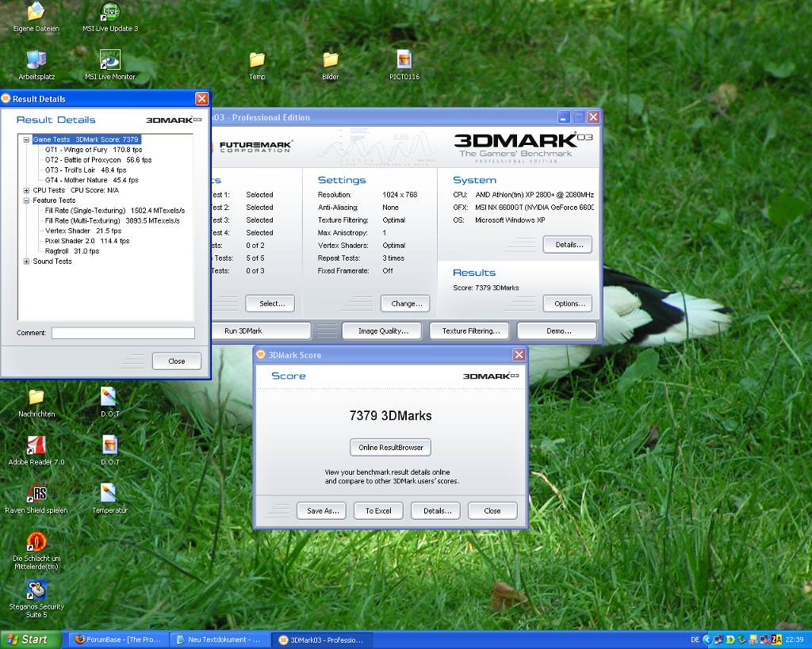Close the Result Details dialog via Close button
This screenshot has height=649, width=812.
(x=177, y=361)
